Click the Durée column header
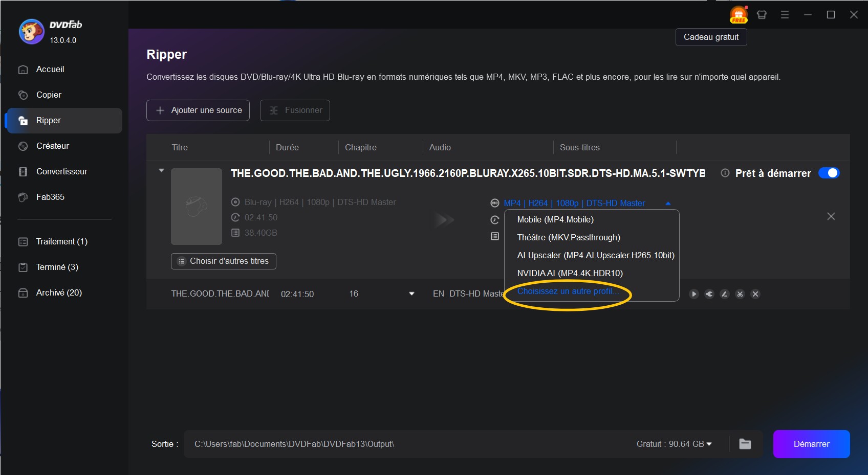This screenshot has height=475, width=868. [x=287, y=147]
